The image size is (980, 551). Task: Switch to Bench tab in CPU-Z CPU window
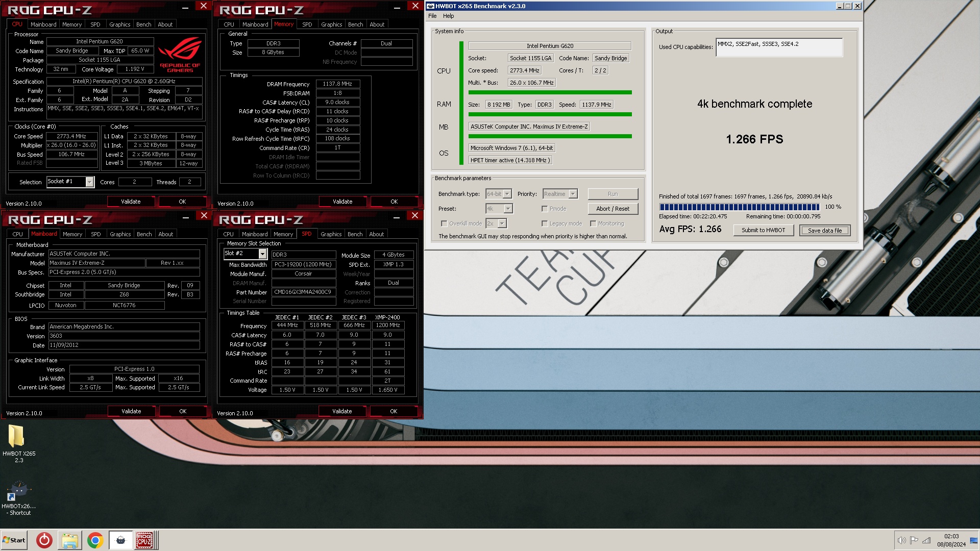pyautogui.click(x=143, y=24)
